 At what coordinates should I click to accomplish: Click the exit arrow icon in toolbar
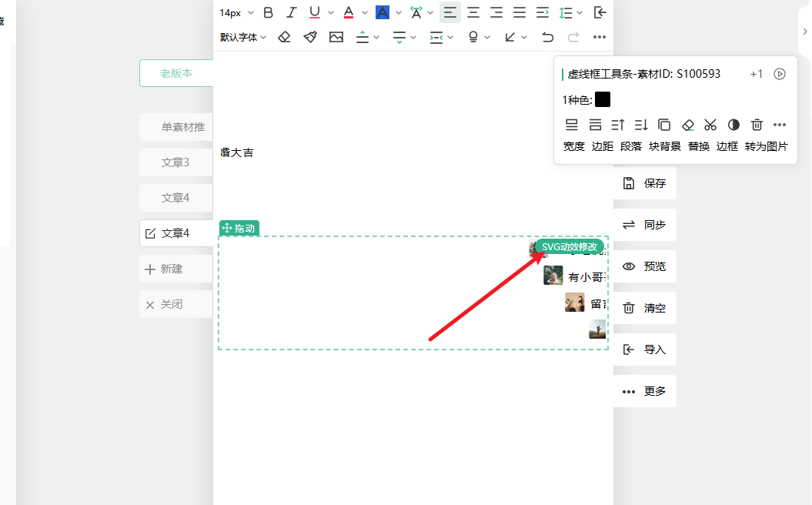[600, 12]
